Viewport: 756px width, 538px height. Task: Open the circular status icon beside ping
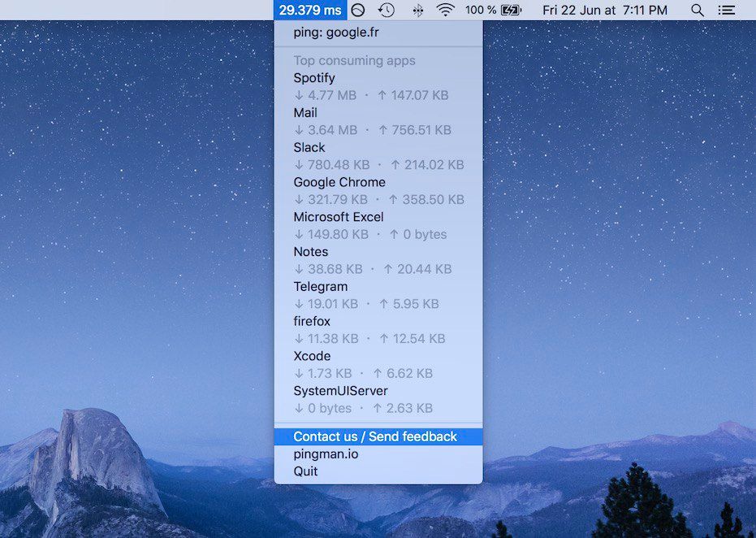point(358,10)
